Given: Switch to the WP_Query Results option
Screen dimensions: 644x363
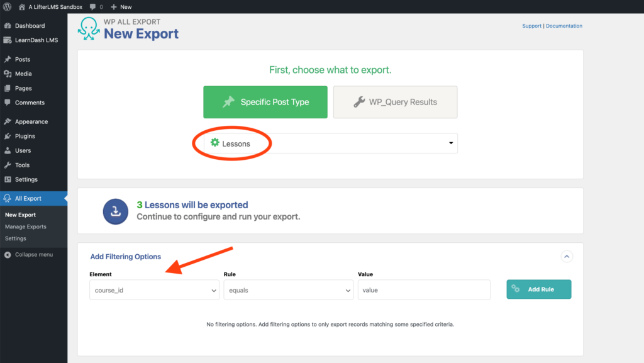Looking at the screenshot, I should (x=395, y=102).
